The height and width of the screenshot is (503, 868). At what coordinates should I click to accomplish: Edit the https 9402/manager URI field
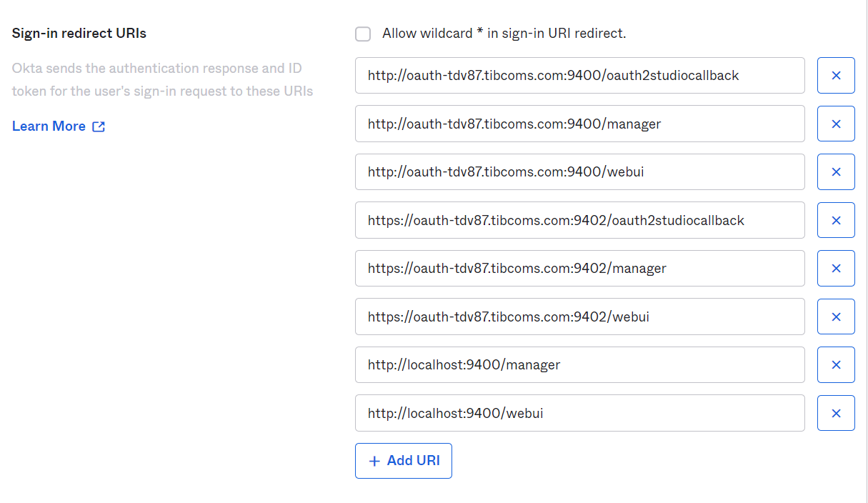coord(580,269)
